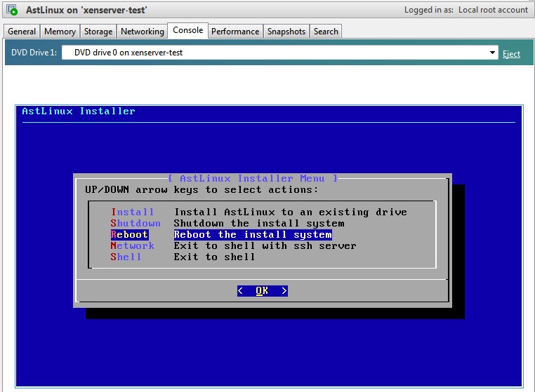Viewport: 535px width, 392px height.
Task: Click 'Exit to shell with ssh server' text
Action: [x=265, y=245]
